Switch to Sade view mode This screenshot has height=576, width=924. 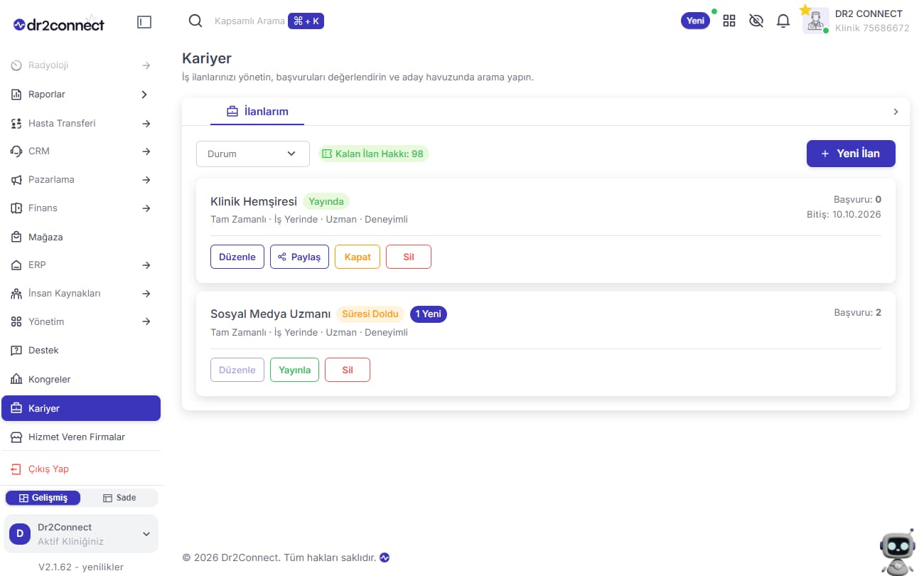tap(119, 498)
